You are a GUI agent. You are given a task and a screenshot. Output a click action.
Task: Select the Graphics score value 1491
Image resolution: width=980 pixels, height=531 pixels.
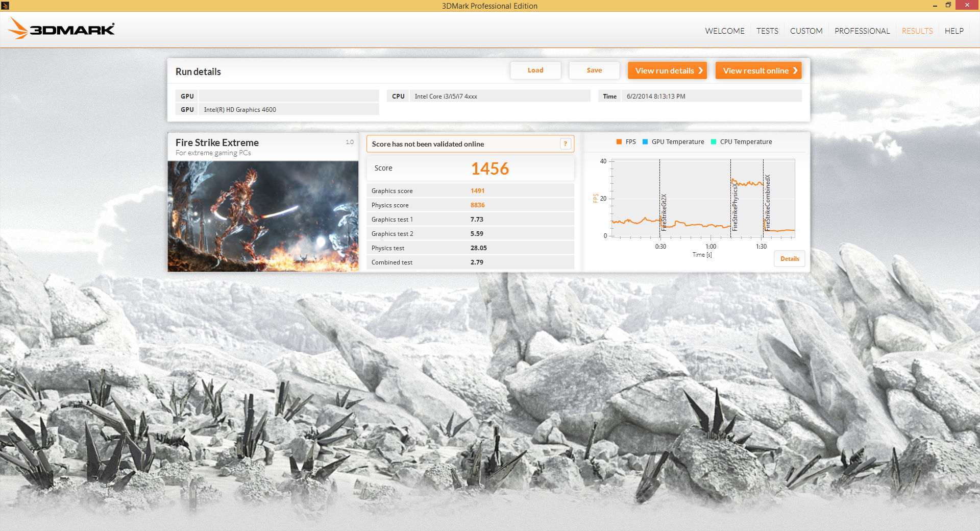(x=477, y=191)
